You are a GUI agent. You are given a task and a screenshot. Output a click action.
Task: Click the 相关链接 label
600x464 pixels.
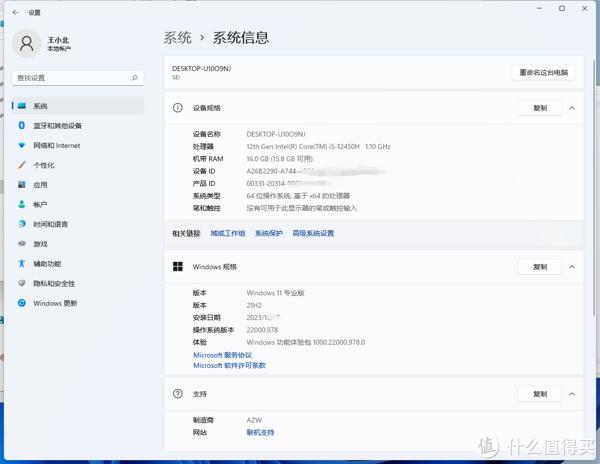tap(186, 233)
